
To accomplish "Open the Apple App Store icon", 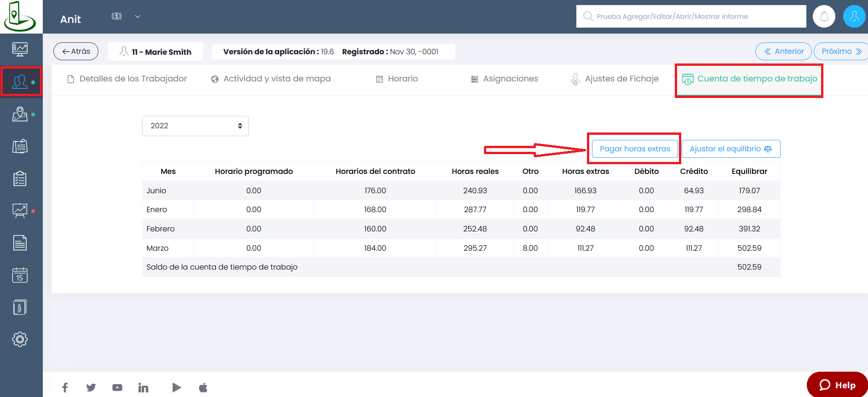I will (203, 387).
